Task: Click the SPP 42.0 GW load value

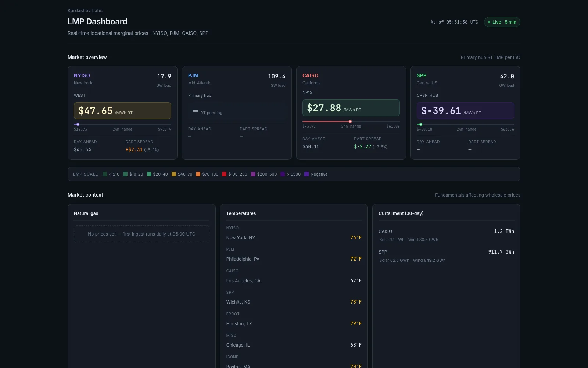Action: click(507, 77)
